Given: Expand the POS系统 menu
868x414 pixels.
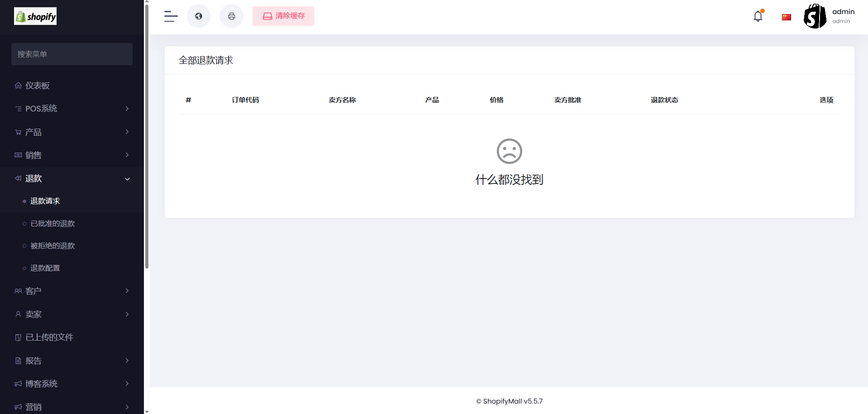Looking at the screenshot, I should (x=72, y=109).
